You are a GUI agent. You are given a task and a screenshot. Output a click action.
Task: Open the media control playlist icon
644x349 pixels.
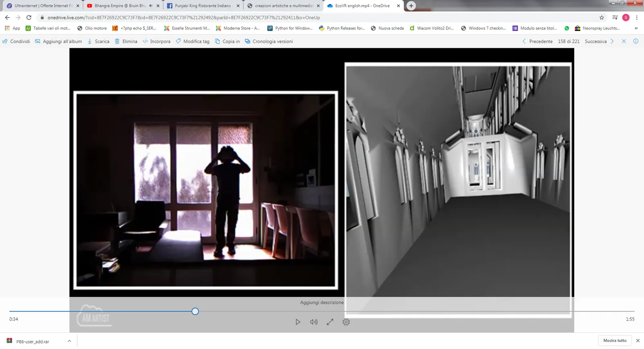tap(615, 17)
